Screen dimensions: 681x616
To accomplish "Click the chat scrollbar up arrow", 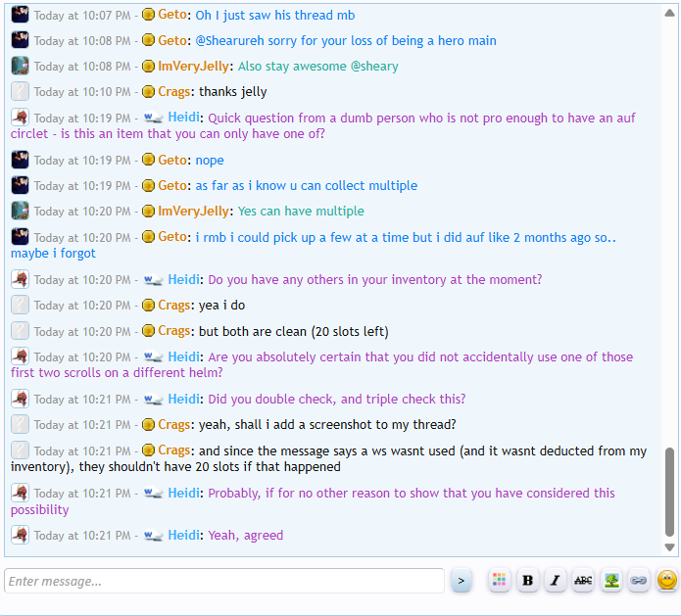I will 669,13.
